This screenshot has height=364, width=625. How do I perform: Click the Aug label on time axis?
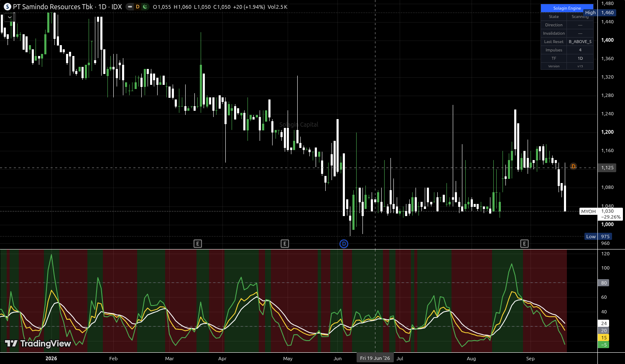[x=471, y=359]
